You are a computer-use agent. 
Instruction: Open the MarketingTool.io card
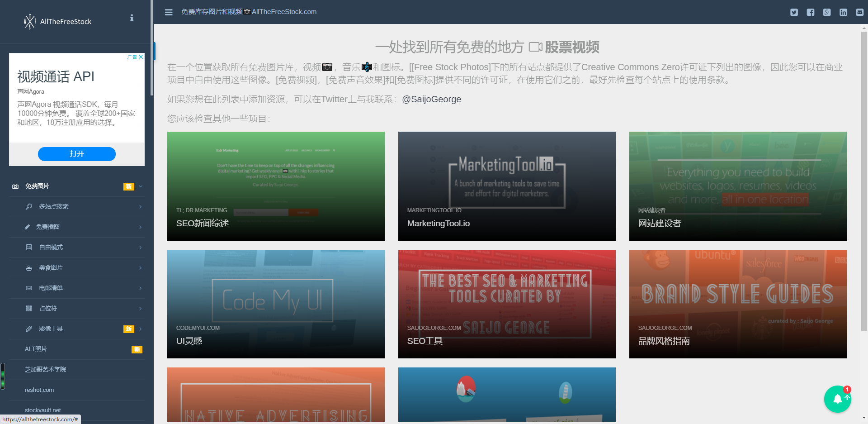coord(507,186)
